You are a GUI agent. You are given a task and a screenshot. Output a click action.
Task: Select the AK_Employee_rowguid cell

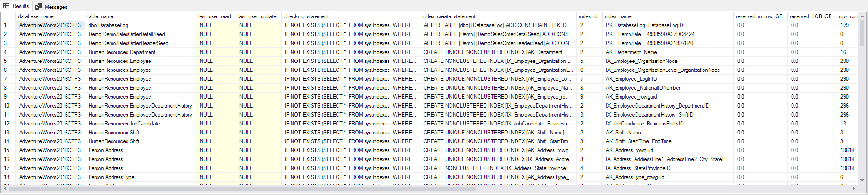(668, 97)
